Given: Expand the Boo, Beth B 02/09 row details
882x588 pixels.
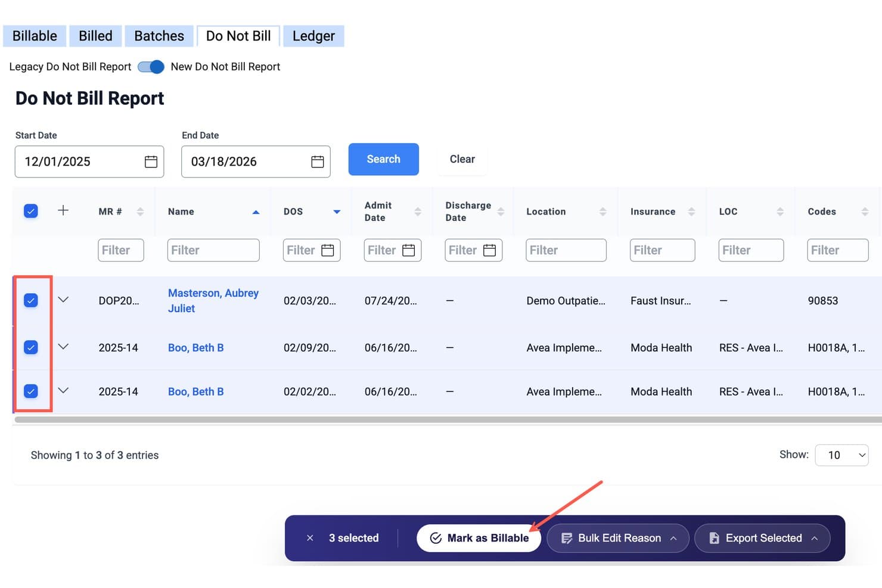Looking at the screenshot, I should [x=63, y=347].
